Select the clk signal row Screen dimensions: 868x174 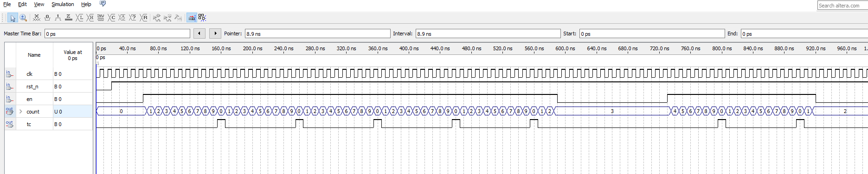49,74
